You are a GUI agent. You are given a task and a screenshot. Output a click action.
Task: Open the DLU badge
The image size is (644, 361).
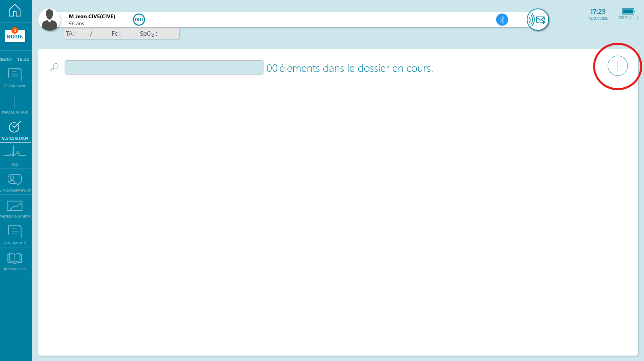139,20
